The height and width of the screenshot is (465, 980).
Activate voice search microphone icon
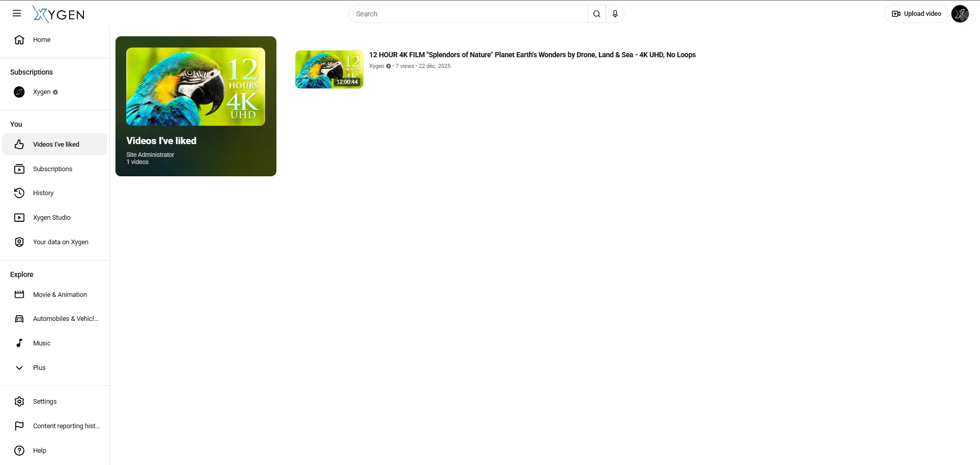(x=615, y=14)
